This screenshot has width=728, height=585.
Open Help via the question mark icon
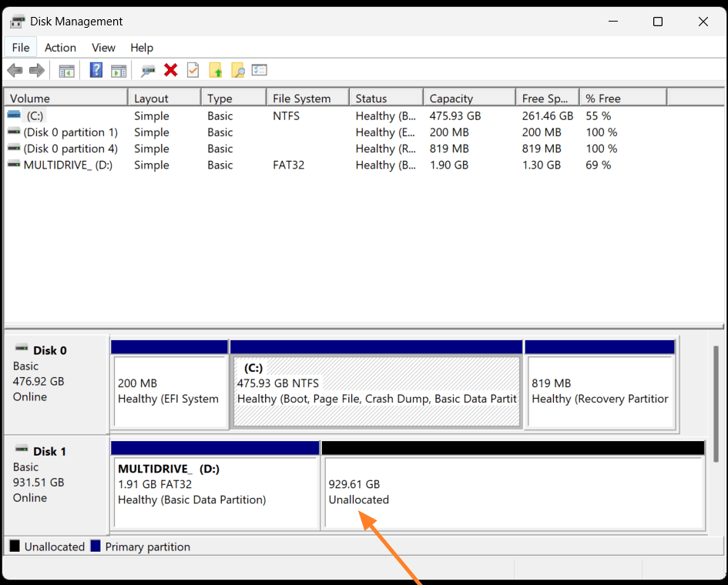96,70
